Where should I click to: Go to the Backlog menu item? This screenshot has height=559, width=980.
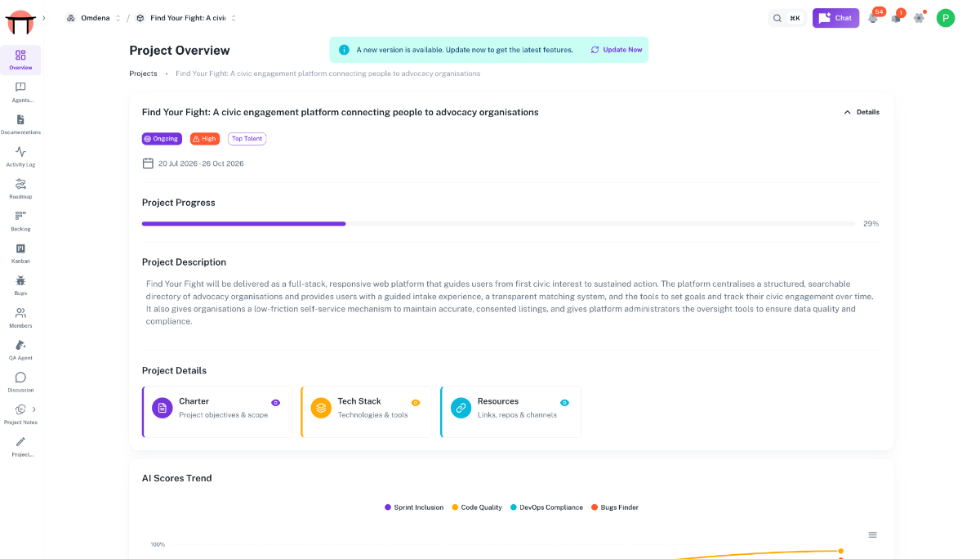click(20, 221)
